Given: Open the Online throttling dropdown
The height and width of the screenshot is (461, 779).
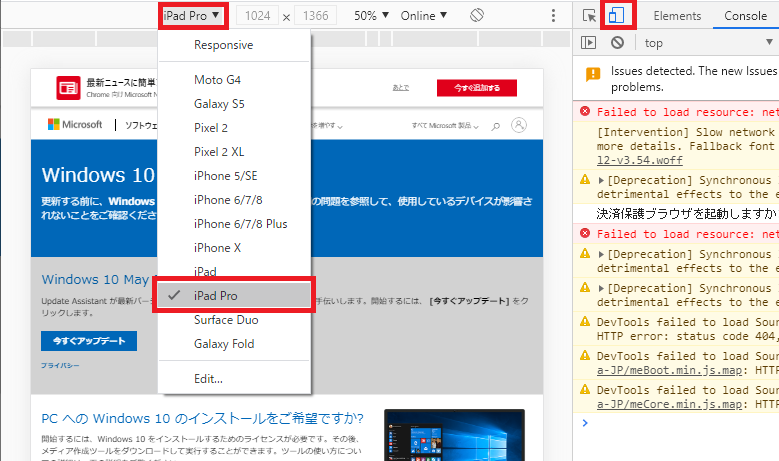Looking at the screenshot, I should 424,15.
